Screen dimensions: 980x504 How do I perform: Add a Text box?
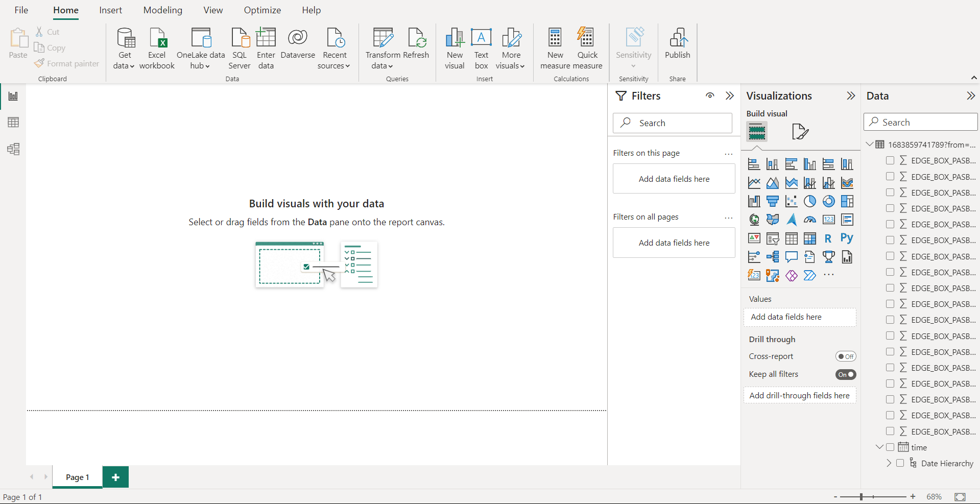481,49
